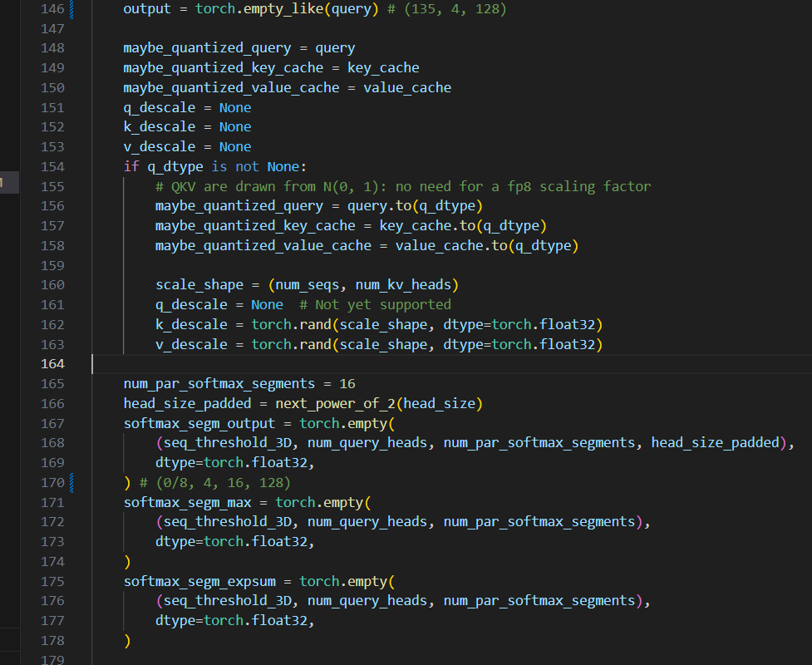Click 'num_par_softmax_segments' on line 165
This screenshot has height=665, width=812.
219,384
